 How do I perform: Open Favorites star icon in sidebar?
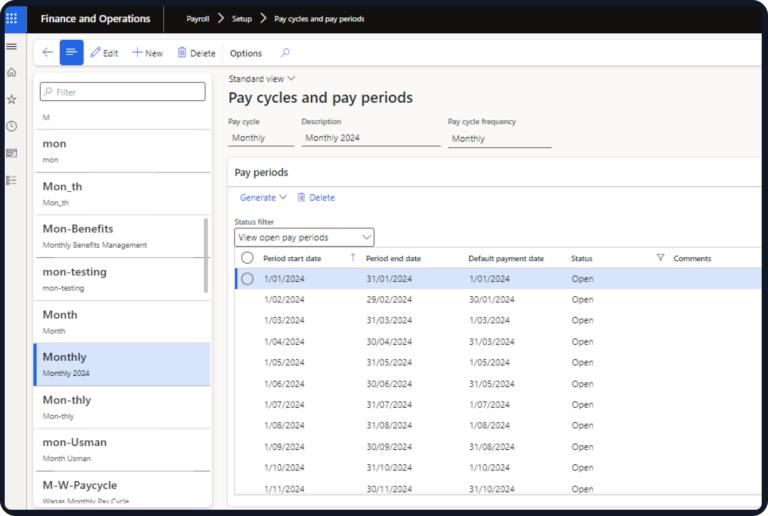(x=12, y=99)
